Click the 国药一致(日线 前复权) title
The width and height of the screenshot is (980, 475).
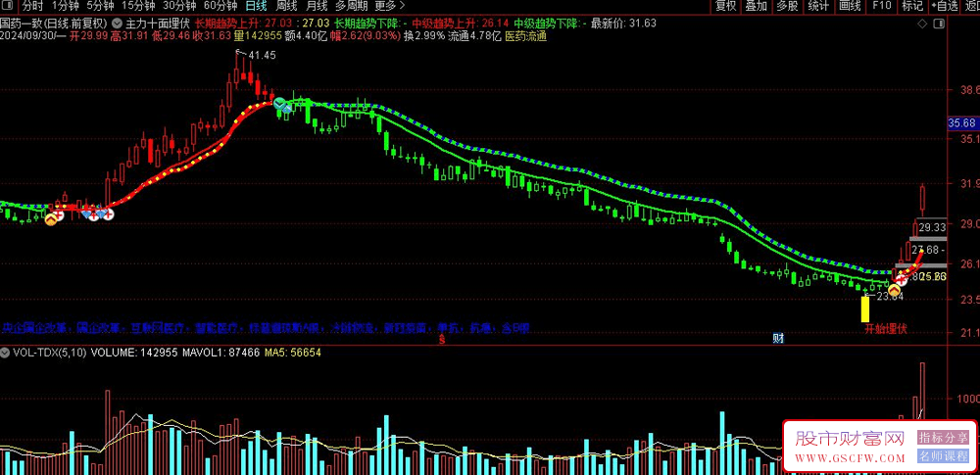pos(55,24)
